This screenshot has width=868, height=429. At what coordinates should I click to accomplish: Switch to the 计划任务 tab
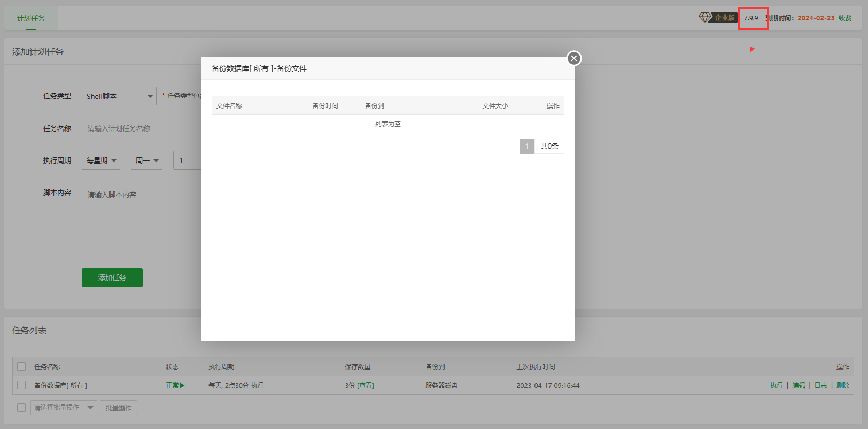coord(31,18)
